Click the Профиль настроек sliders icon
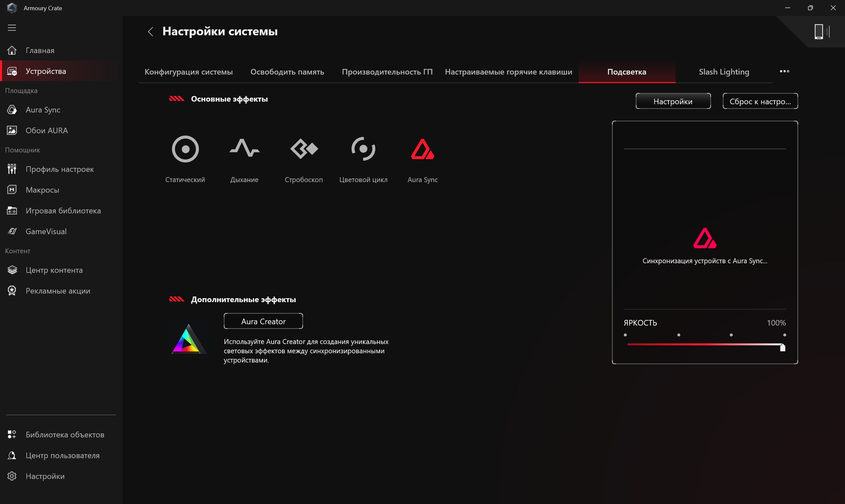Screen dimensions: 845x504 pyautogui.click(x=12, y=169)
